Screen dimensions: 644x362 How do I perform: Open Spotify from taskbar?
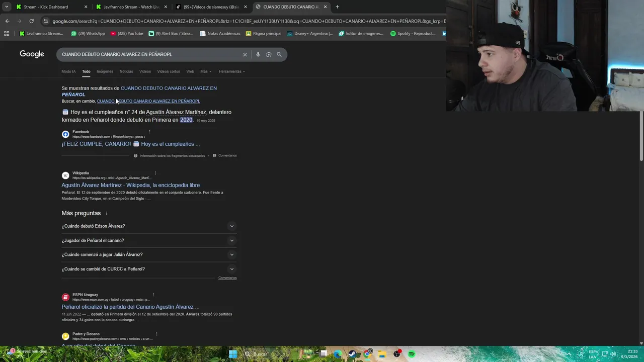412,354
